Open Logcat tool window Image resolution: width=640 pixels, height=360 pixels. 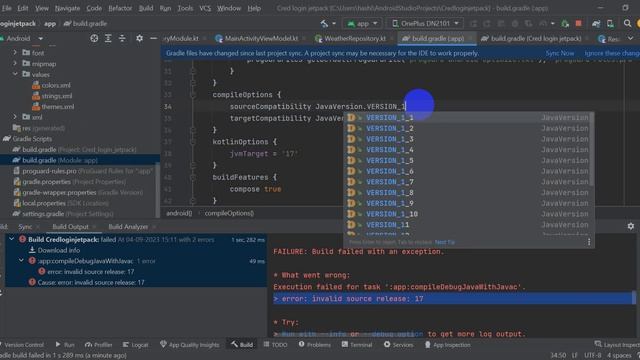point(136,345)
